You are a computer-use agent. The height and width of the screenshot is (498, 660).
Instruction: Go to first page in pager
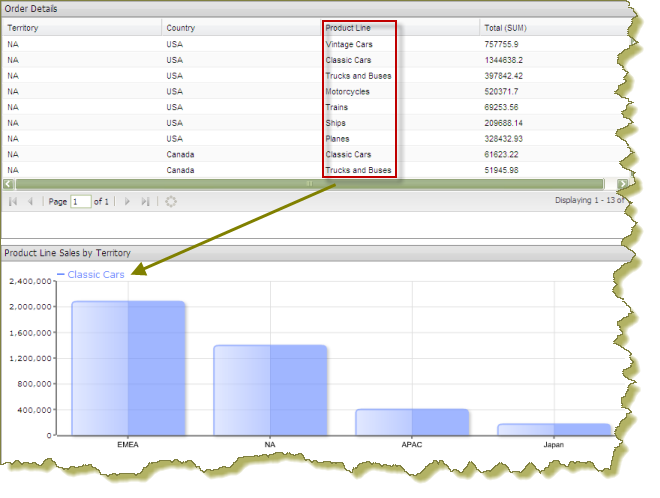point(13,202)
